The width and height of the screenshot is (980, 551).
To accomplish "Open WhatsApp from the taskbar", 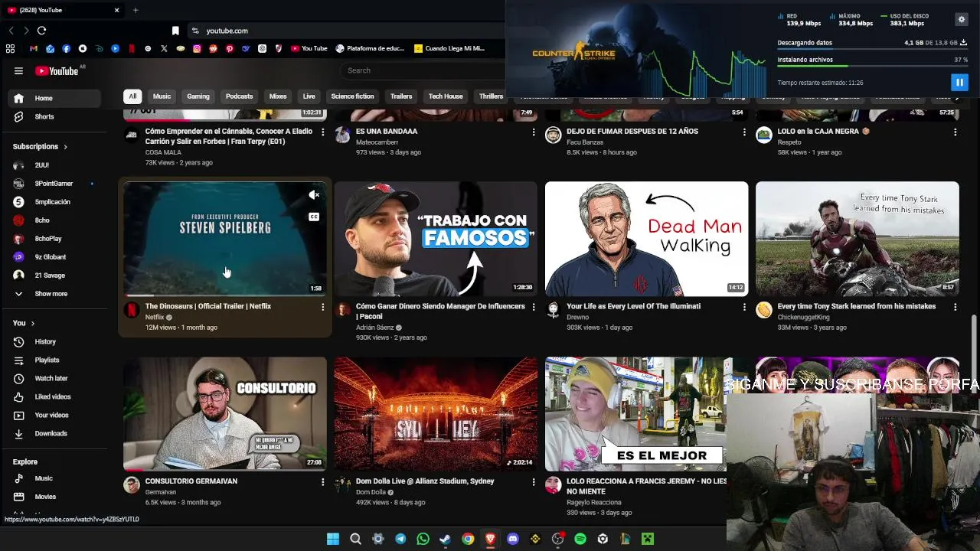I will pyautogui.click(x=423, y=539).
